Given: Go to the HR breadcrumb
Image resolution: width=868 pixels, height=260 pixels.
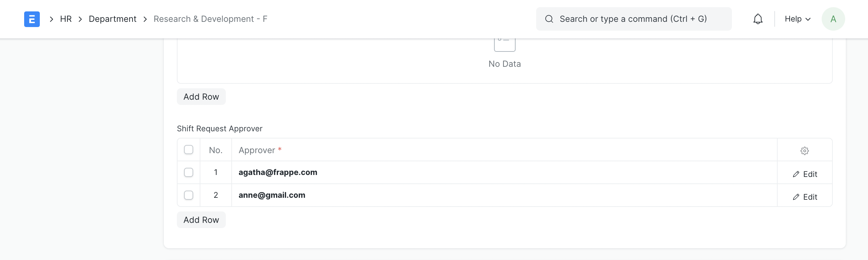Looking at the screenshot, I should coord(66,19).
